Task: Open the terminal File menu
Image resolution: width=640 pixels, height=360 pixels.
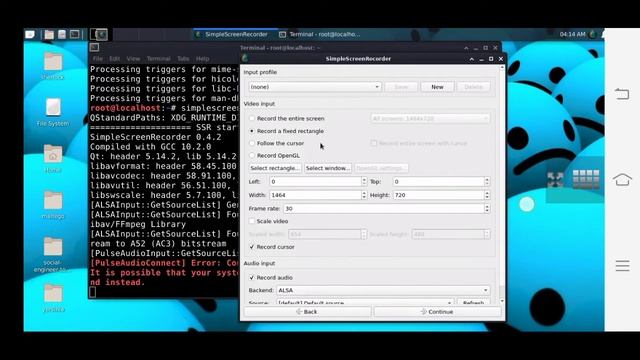Action: [98, 59]
